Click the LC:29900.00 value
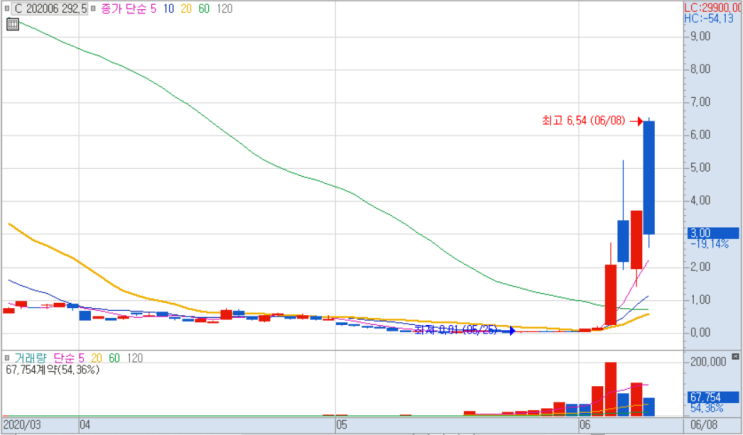The height and width of the screenshot is (435, 743). (713, 8)
